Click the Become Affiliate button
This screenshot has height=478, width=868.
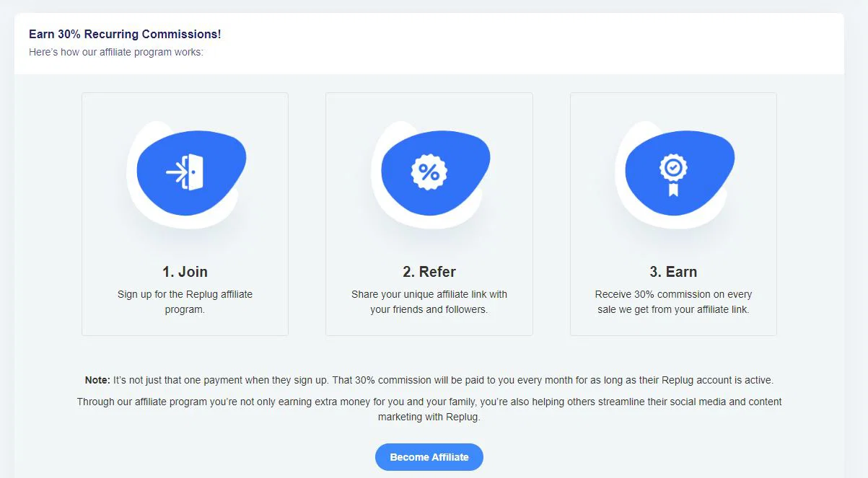point(429,457)
